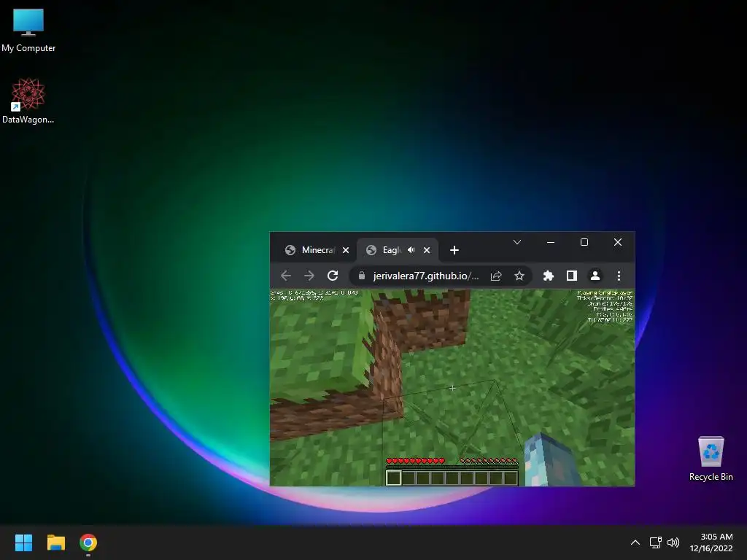Open the Windows Start menu
The height and width of the screenshot is (560, 747).
pos(23,542)
